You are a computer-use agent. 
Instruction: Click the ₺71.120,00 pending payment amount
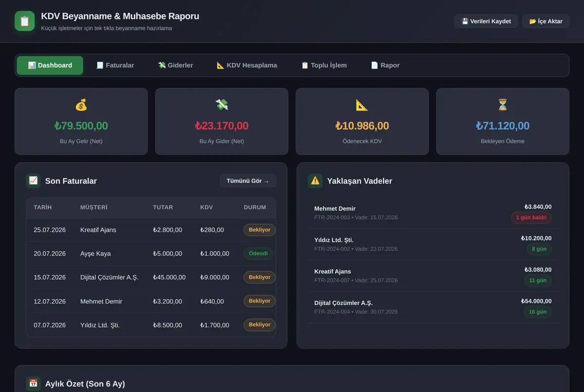click(503, 126)
